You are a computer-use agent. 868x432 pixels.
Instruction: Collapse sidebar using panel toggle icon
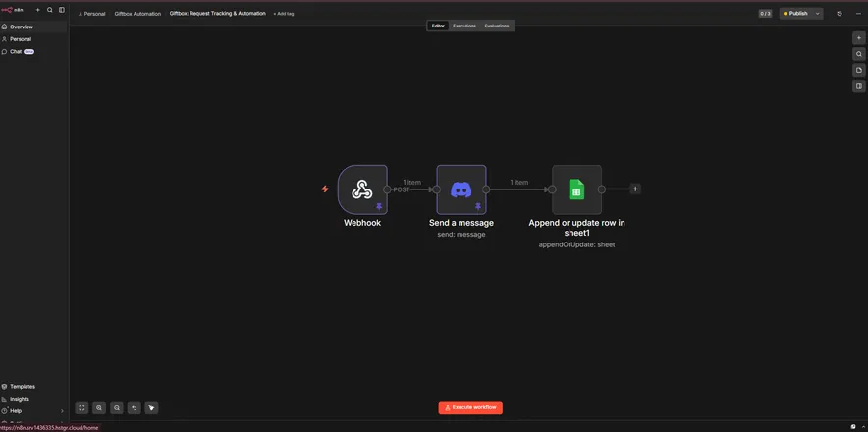(62, 10)
